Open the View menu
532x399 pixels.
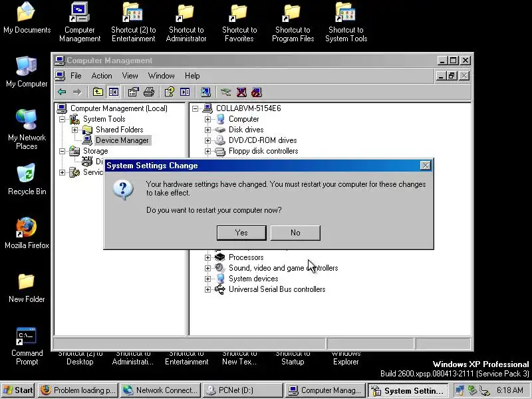click(130, 76)
